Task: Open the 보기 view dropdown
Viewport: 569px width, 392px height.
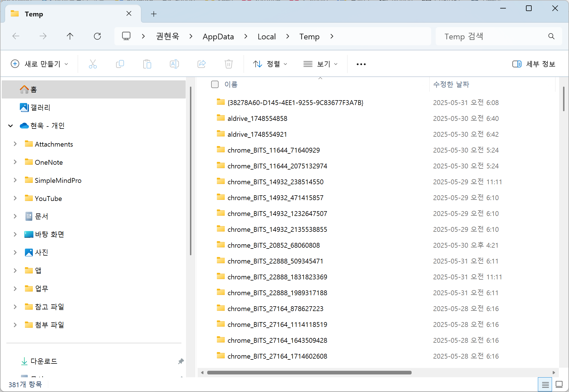Action: (x=320, y=64)
